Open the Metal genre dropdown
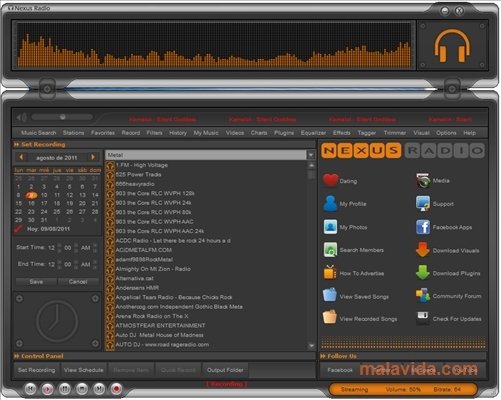The image size is (501, 400). (311, 155)
